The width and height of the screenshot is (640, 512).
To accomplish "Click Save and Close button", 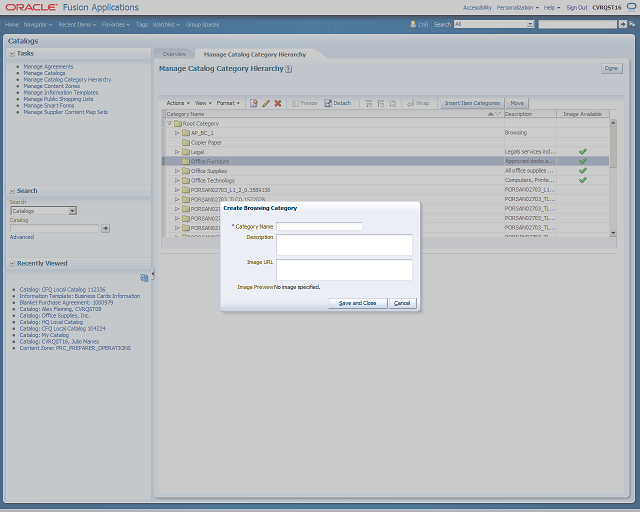I will 358,303.
